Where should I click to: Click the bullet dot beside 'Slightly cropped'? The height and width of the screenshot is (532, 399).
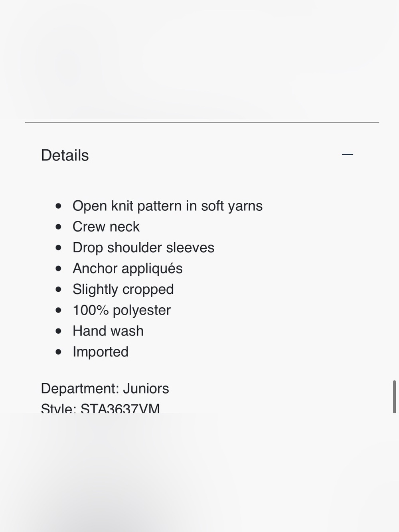tap(59, 289)
